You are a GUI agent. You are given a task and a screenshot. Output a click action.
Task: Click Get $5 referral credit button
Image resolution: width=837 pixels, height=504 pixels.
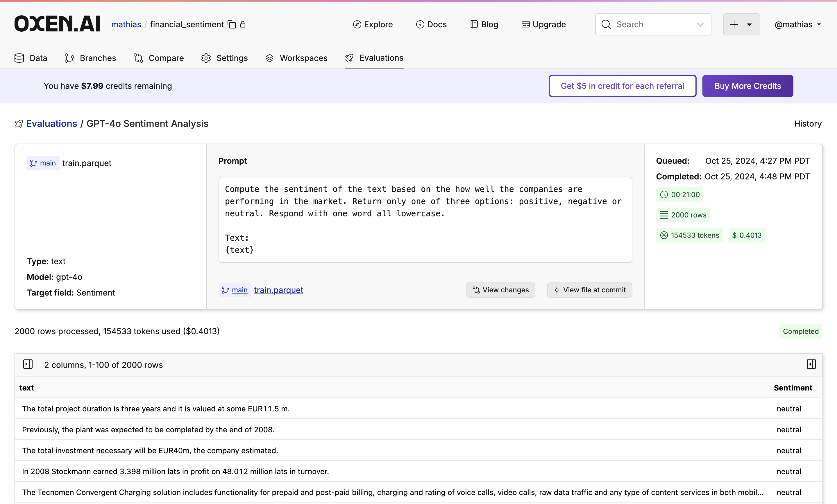click(x=622, y=86)
